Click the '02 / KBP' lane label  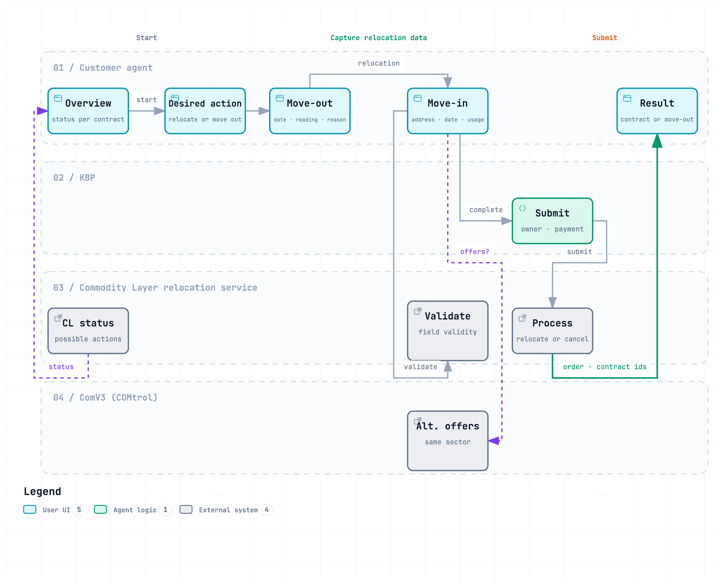74,177
